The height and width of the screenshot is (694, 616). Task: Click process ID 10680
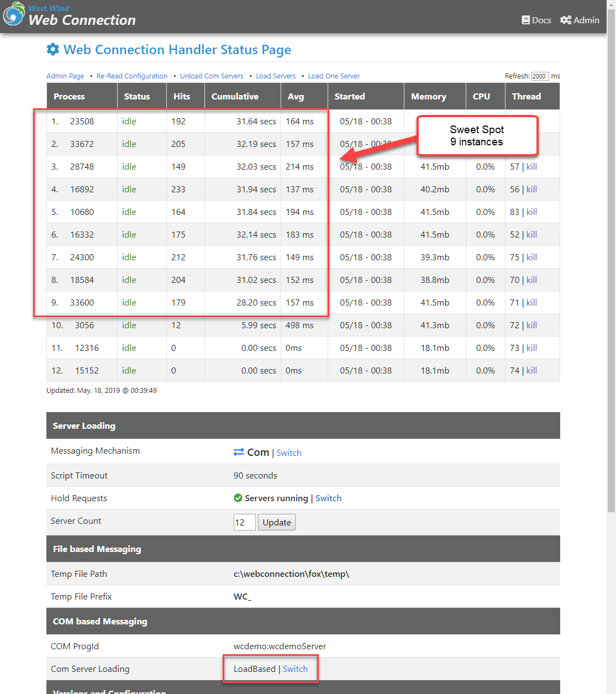pyautogui.click(x=82, y=212)
